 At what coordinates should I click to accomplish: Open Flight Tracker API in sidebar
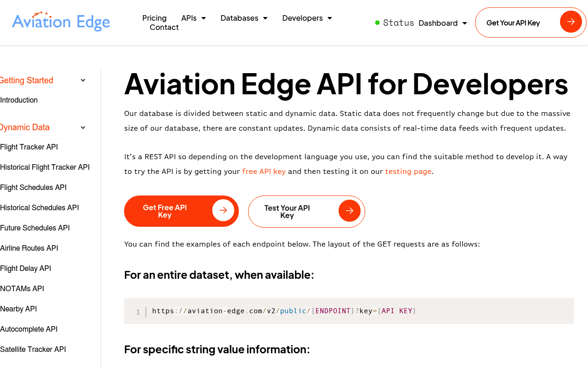click(x=29, y=147)
